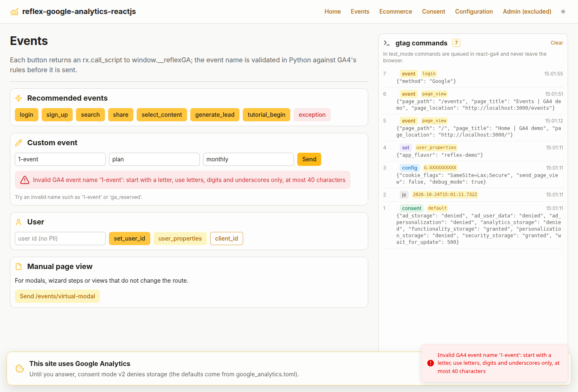The height and width of the screenshot is (392, 578).
Task: Click the set_user_id button
Action: [x=130, y=239]
